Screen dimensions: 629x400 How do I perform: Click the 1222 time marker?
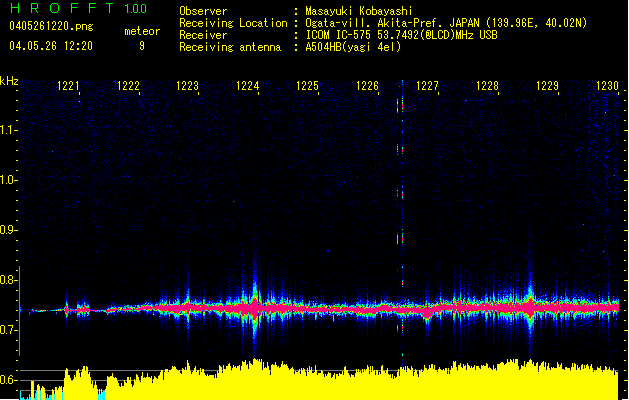[128, 85]
